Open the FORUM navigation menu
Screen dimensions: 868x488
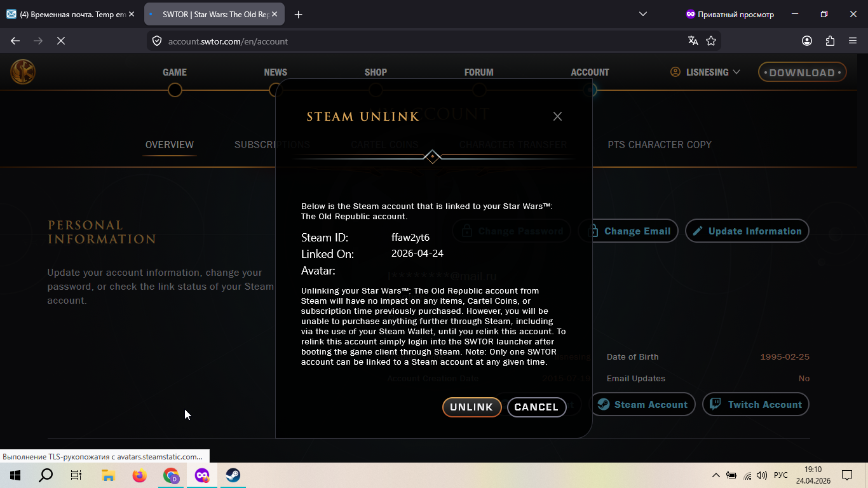click(x=478, y=72)
